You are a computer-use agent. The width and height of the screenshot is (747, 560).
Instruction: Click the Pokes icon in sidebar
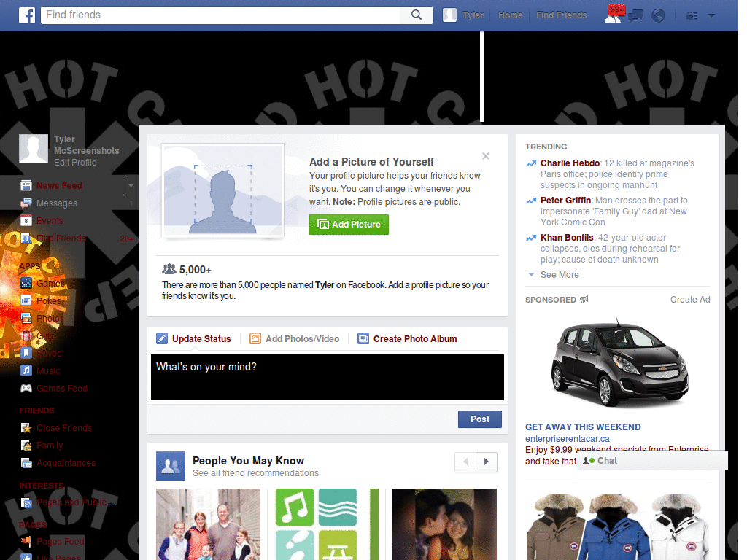click(26, 300)
